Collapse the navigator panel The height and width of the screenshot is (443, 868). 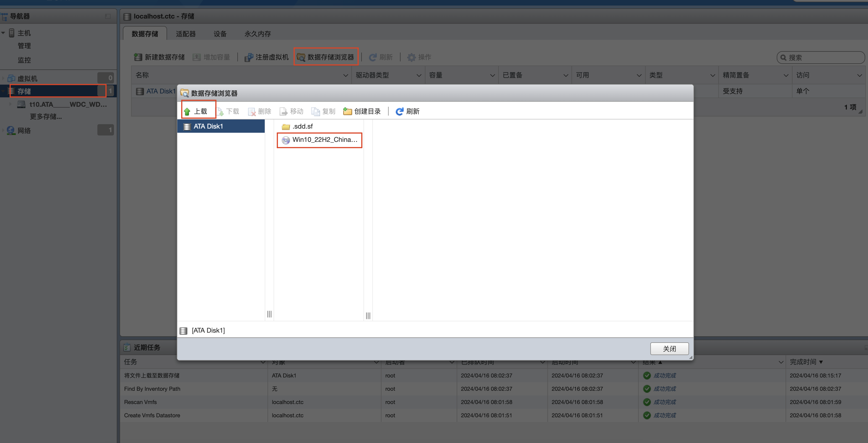(x=108, y=16)
